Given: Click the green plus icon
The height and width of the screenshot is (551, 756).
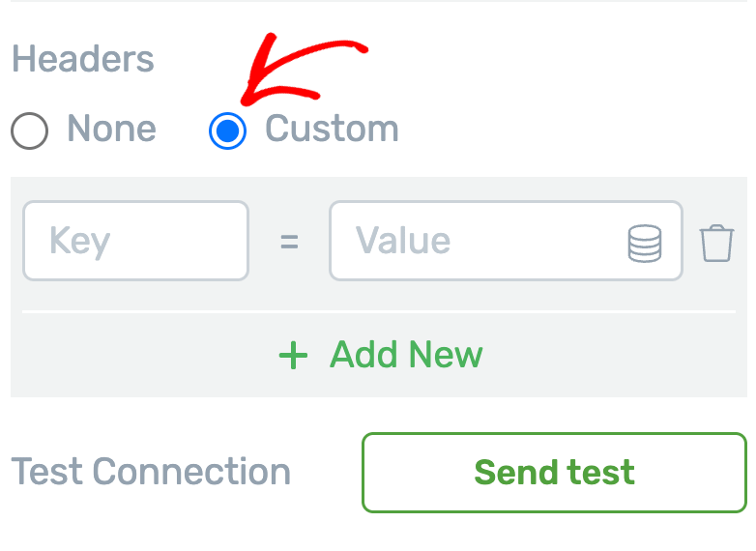Looking at the screenshot, I should click(x=293, y=356).
